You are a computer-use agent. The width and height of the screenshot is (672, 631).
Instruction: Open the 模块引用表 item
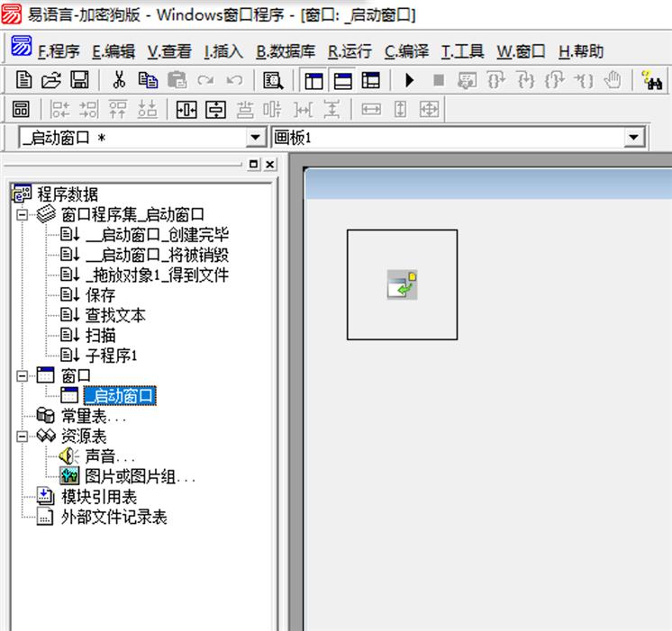(99, 497)
